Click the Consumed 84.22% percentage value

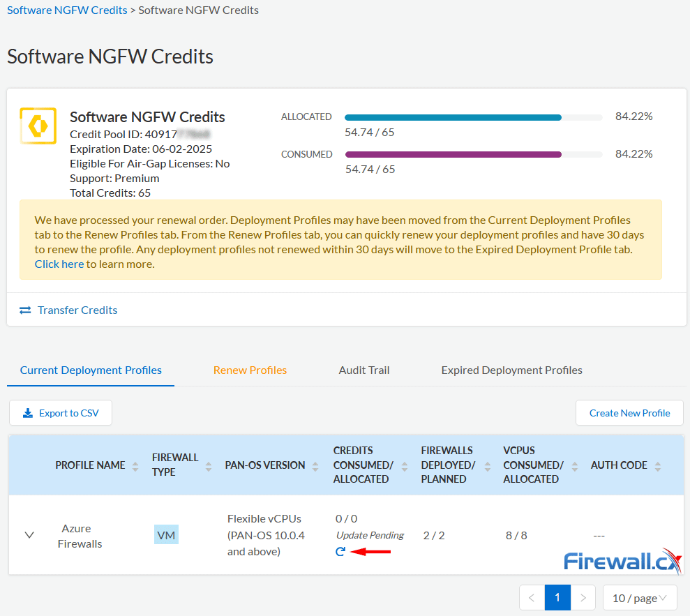pos(633,154)
